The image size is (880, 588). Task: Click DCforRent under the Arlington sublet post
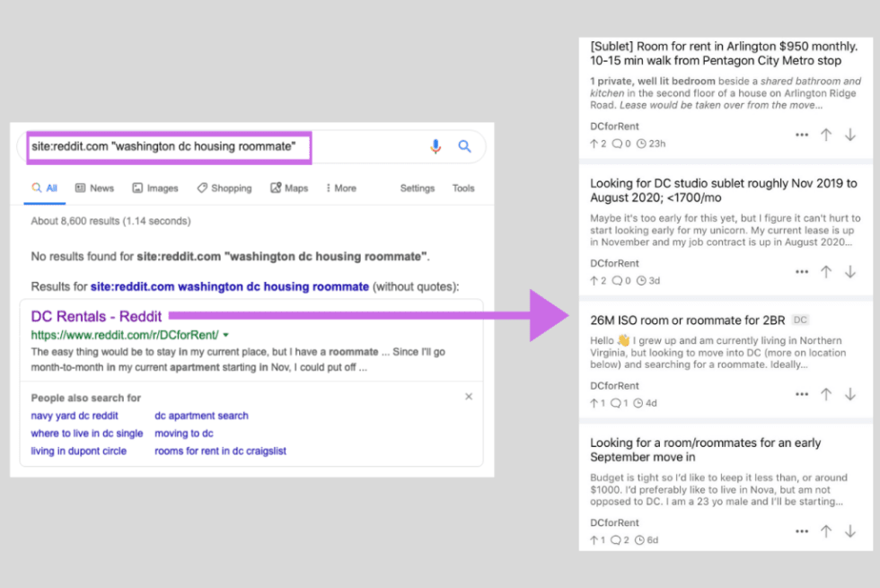(614, 127)
